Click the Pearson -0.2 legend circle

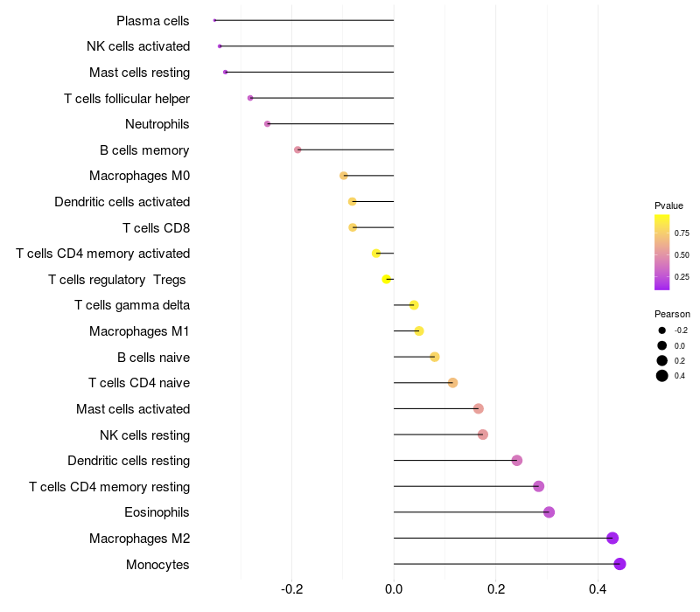662,330
